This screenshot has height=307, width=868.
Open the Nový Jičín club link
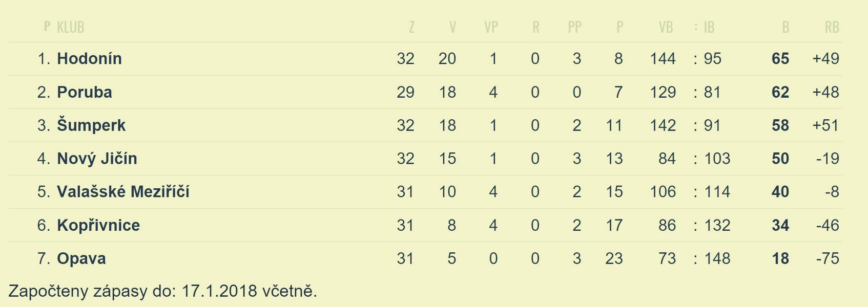tap(97, 159)
